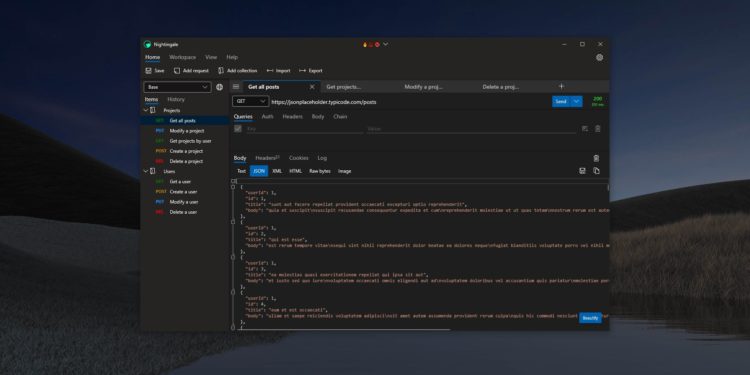View response as Text
750x375 pixels.
click(242, 171)
